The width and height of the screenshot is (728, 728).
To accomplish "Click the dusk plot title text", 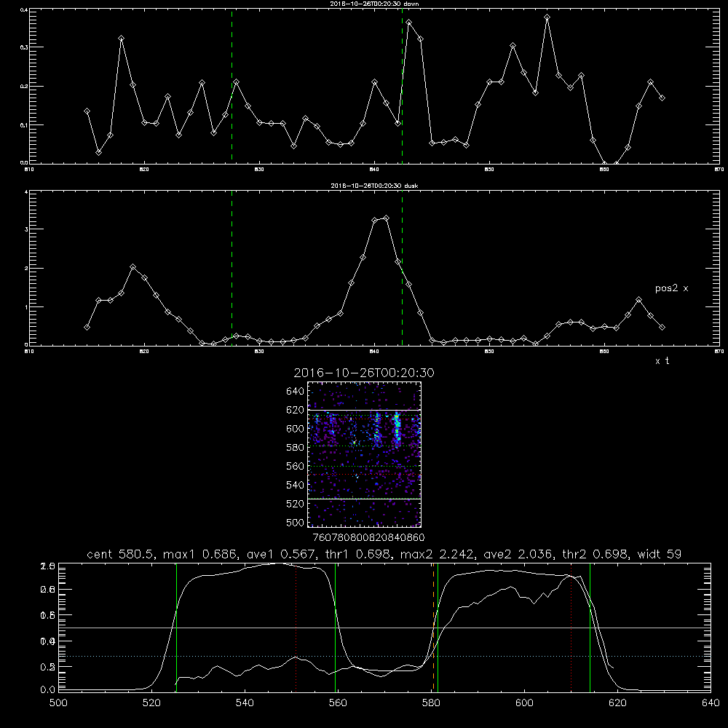I will point(374,186).
